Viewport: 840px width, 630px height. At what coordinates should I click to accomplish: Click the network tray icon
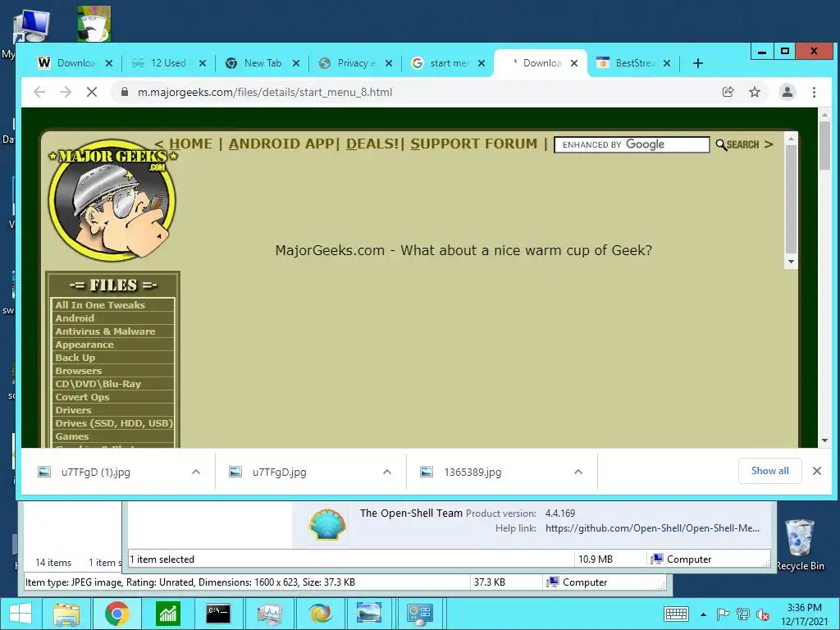(x=743, y=614)
